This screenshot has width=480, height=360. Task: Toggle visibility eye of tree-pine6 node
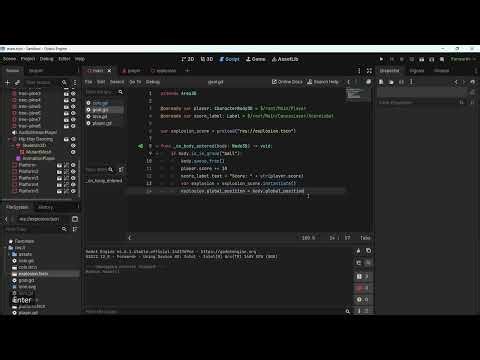coord(73,113)
